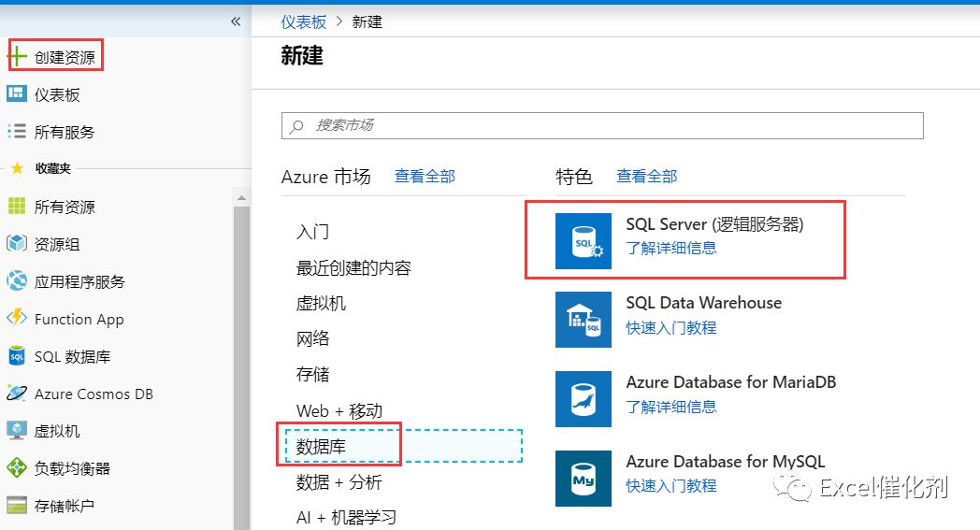The height and width of the screenshot is (530, 980).
Task: Click the 存储帐户 sidebar label
Action: pyautogui.click(x=65, y=506)
